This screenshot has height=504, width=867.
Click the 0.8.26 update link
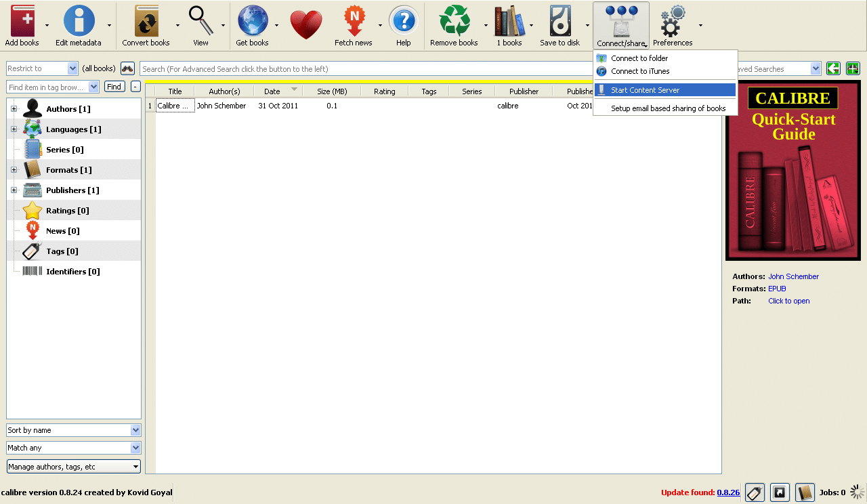coord(728,492)
